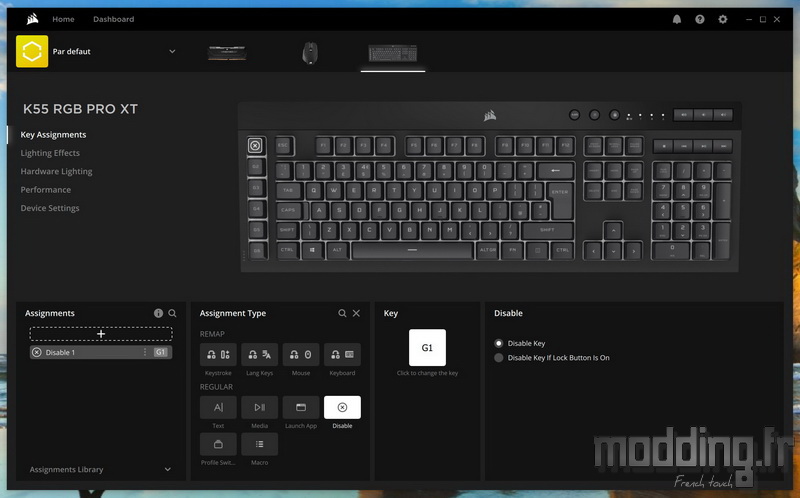Click the spacebar on keyboard image
The image size is (800, 498).
point(412,251)
